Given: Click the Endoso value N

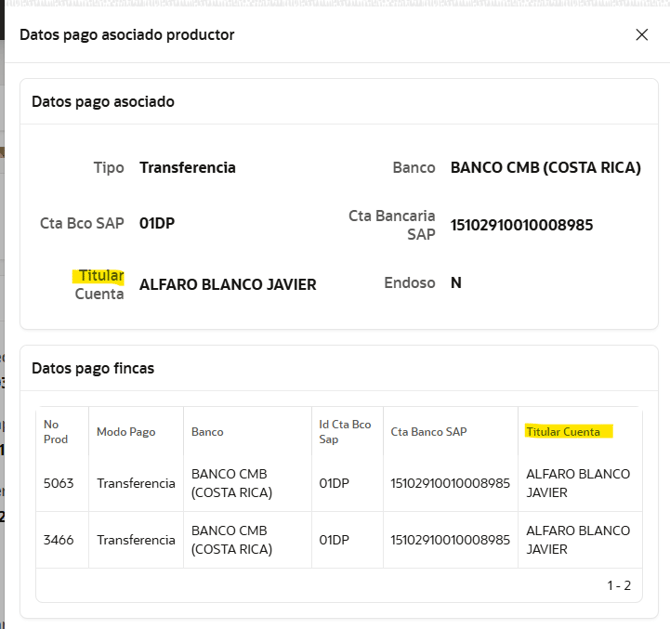Looking at the screenshot, I should [456, 283].
